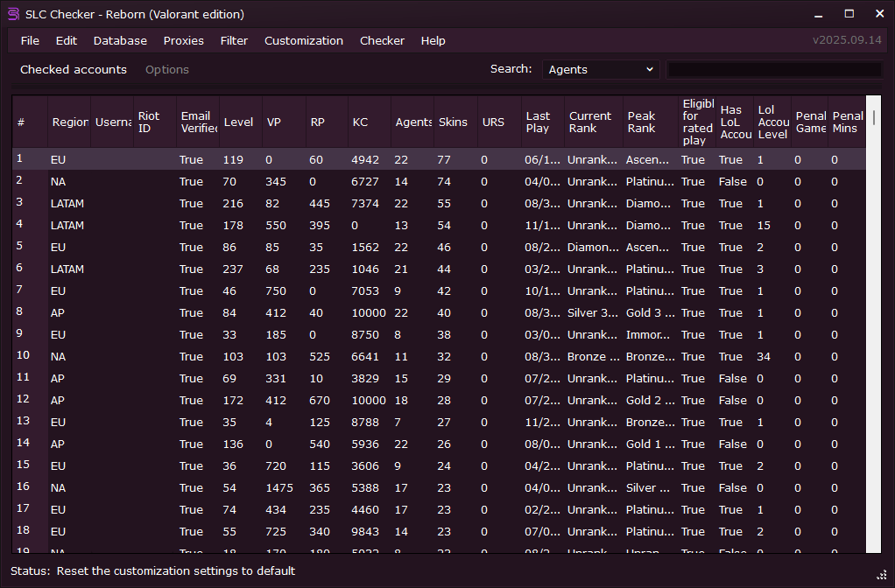Viewport: 895px width, 588px height.
Task: Click LoL account level 15 in row 4
Action: click(x=764, y=225)
